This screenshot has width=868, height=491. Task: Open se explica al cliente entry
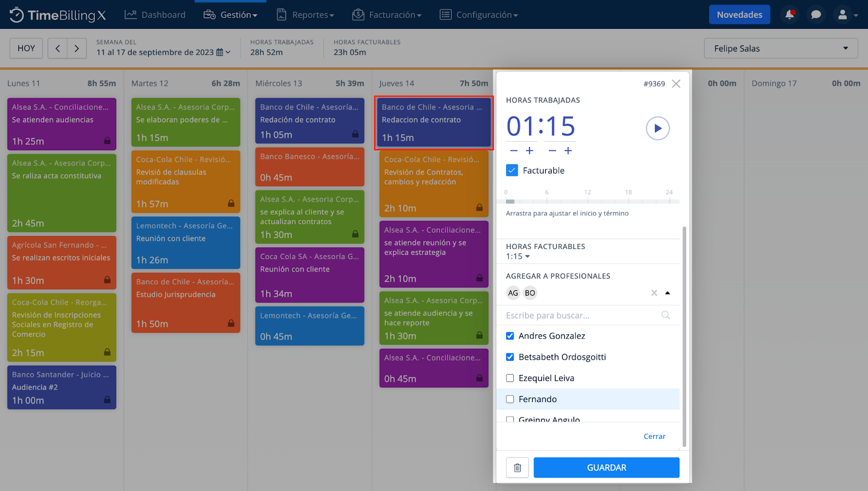coord(310,217)
